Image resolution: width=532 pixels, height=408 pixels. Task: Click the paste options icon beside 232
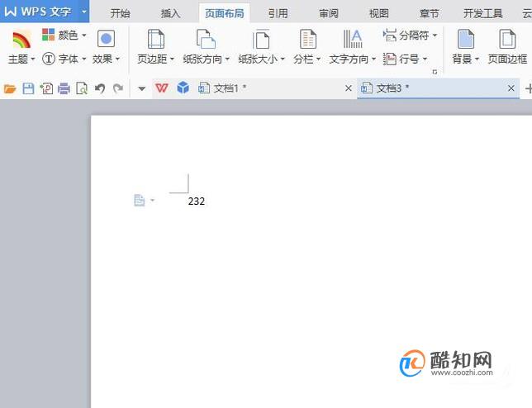139,200
